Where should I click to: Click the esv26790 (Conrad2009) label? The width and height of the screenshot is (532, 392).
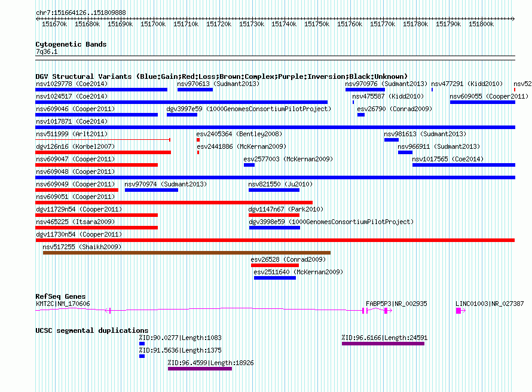395,109
